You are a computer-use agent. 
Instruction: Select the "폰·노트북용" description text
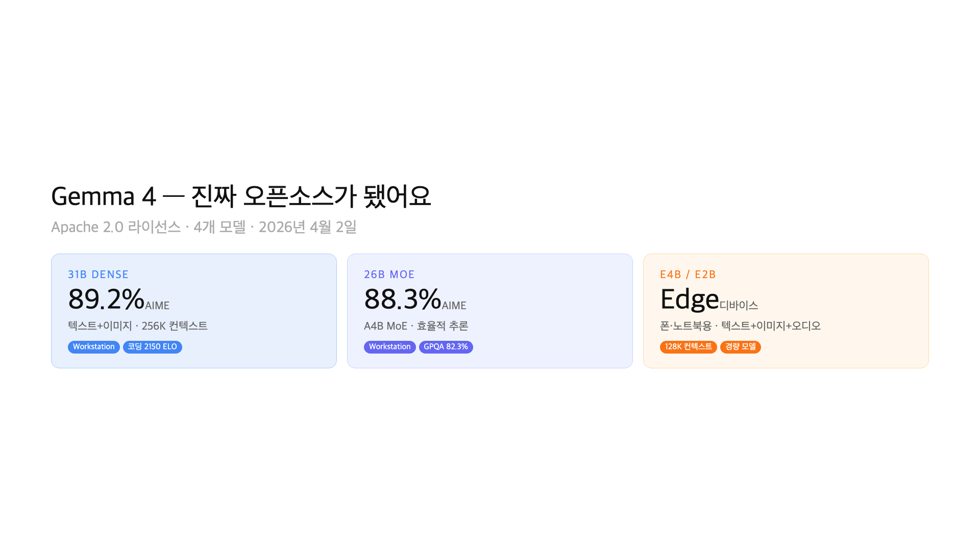click(686, 326)
